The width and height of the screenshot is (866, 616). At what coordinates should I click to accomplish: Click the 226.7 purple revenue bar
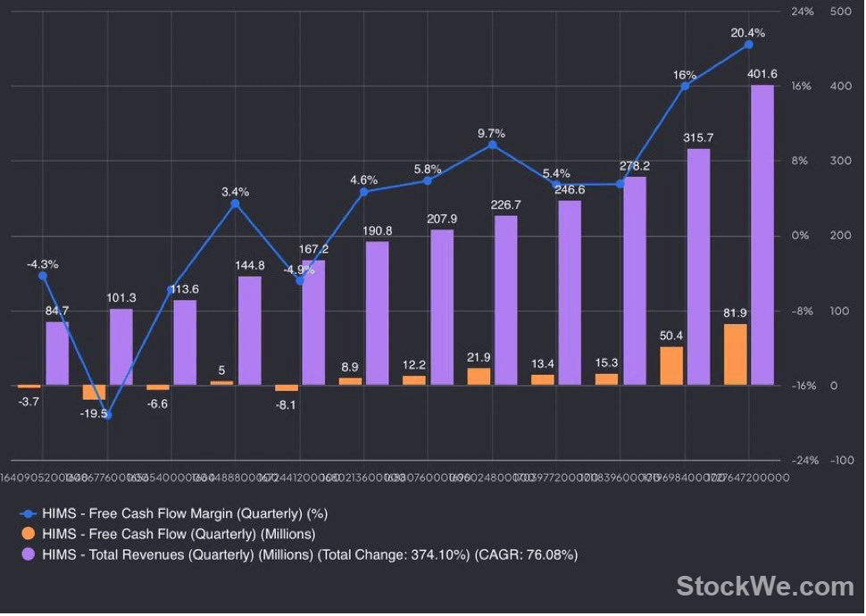coord(506,301)
